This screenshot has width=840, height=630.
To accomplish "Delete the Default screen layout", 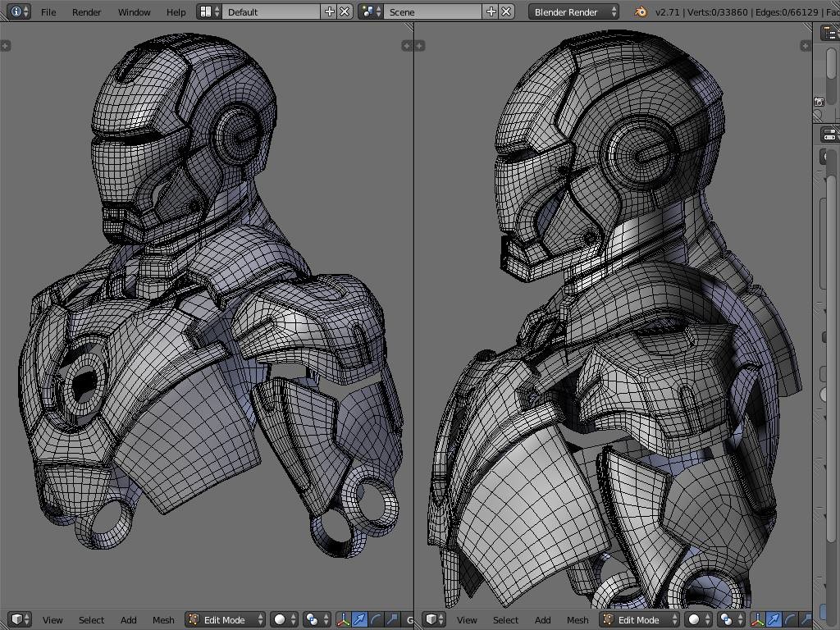I will (x=345, y=11).
